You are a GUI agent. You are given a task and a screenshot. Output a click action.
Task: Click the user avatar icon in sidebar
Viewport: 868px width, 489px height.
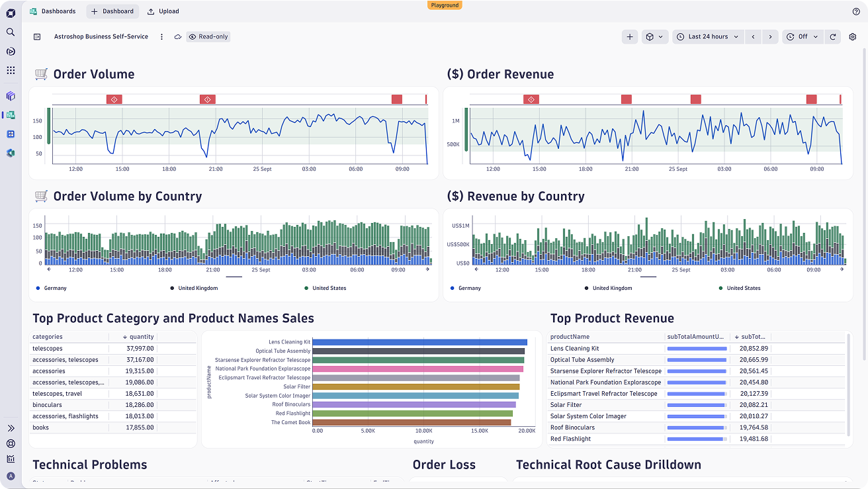(11, 476)
